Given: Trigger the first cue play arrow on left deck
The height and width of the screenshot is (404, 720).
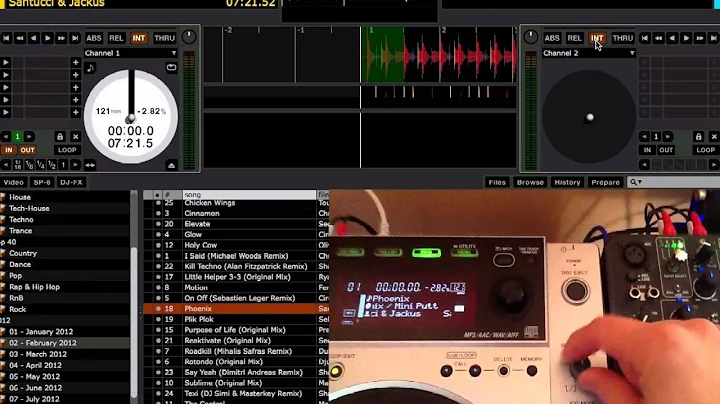Looking at the screenshot, I should pos(6,62).
